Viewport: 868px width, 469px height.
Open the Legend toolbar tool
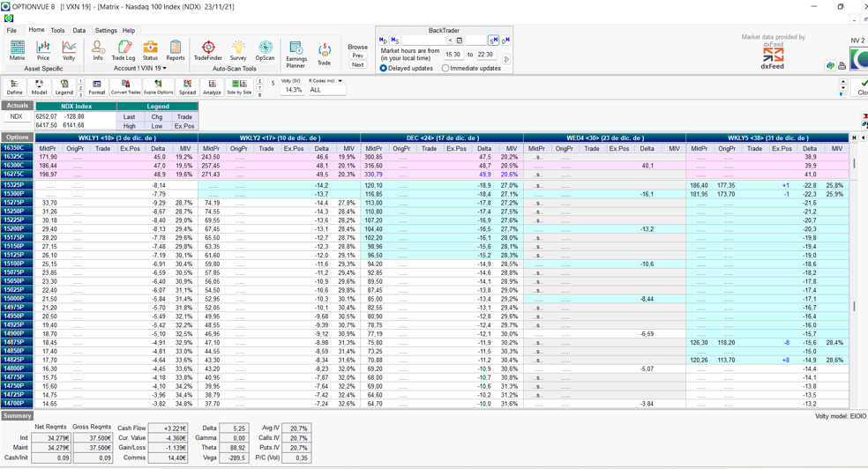coord(64,86)
